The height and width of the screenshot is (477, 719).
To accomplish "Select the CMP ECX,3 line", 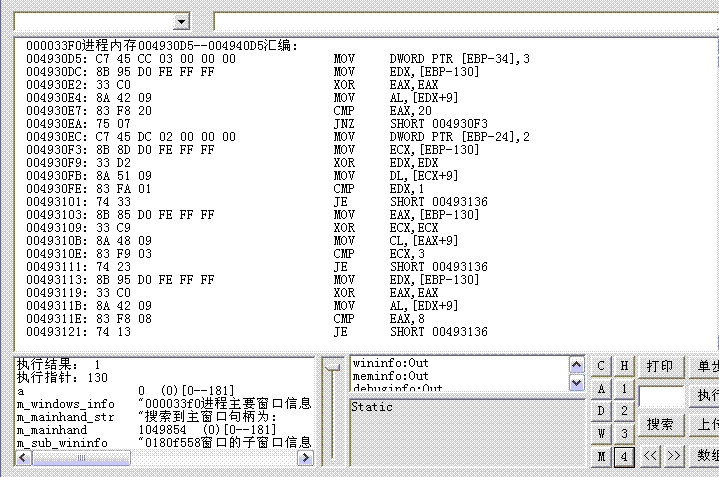I will pos(225,254).
